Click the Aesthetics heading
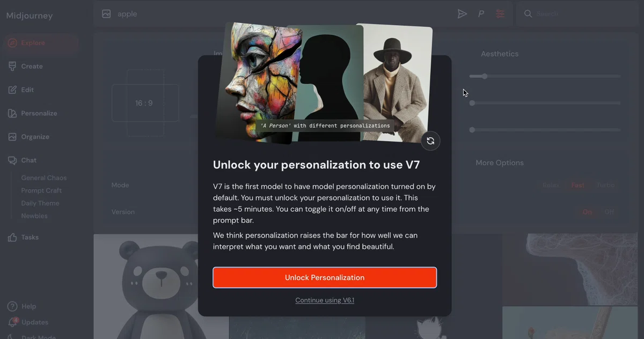Image resolution: width=644 pixels, height=339 pixels. pos(500,54)
